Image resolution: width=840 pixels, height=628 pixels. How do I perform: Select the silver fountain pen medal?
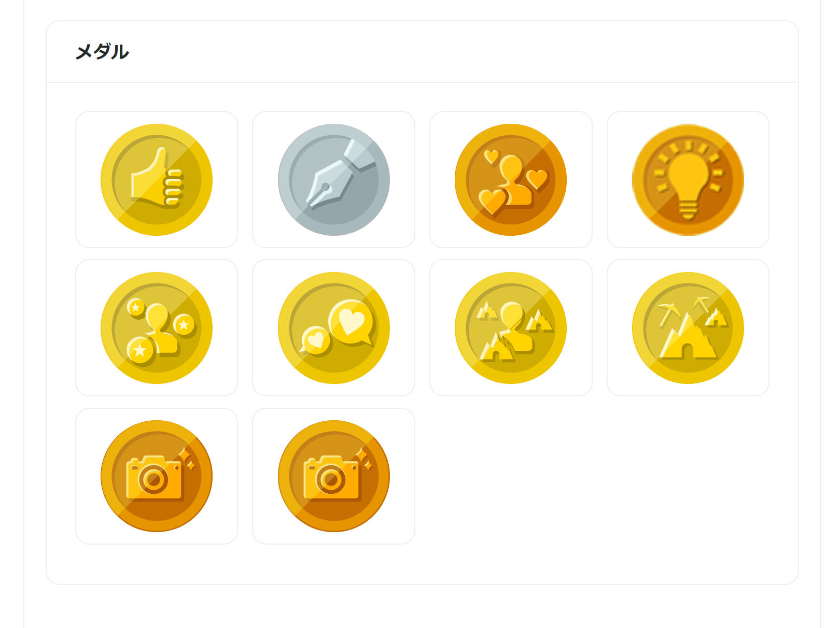click(333, 180)
